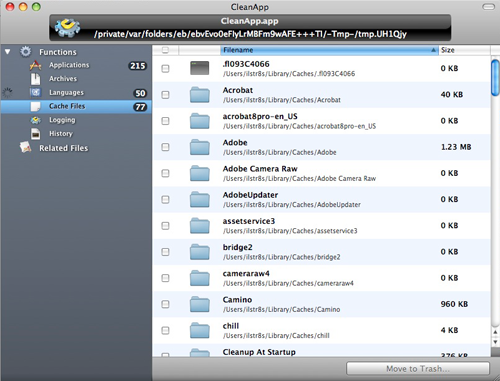
Task: Click the Filename column header
Action: (329, 50)
